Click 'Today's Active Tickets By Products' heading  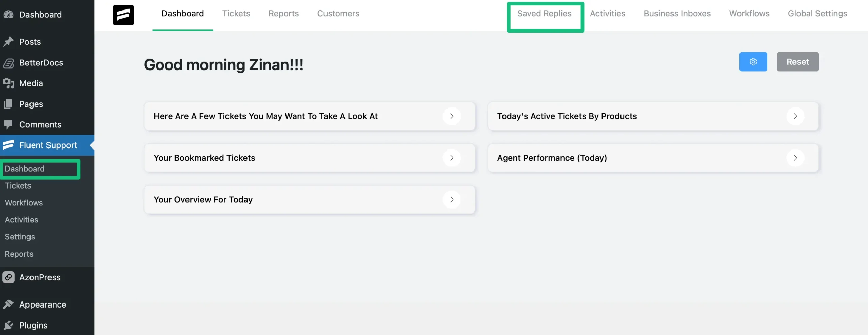click(567, 116)
